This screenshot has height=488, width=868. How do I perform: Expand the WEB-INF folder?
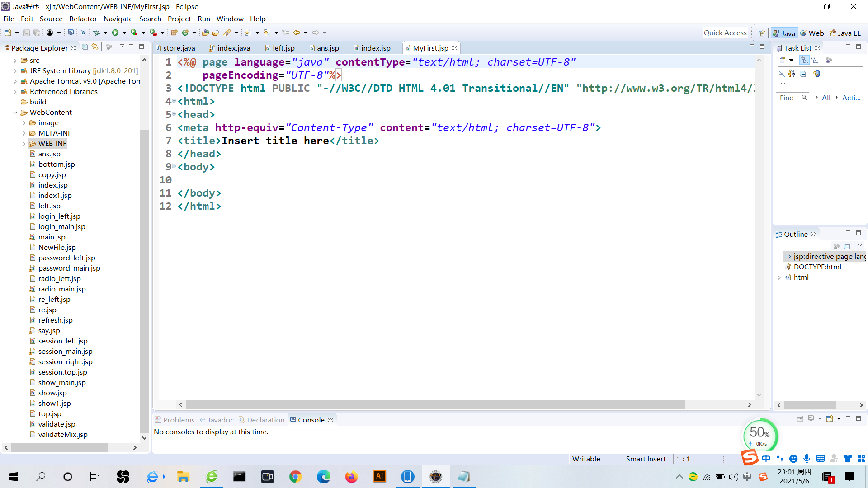pyautogui.click(x=24, y=144)
